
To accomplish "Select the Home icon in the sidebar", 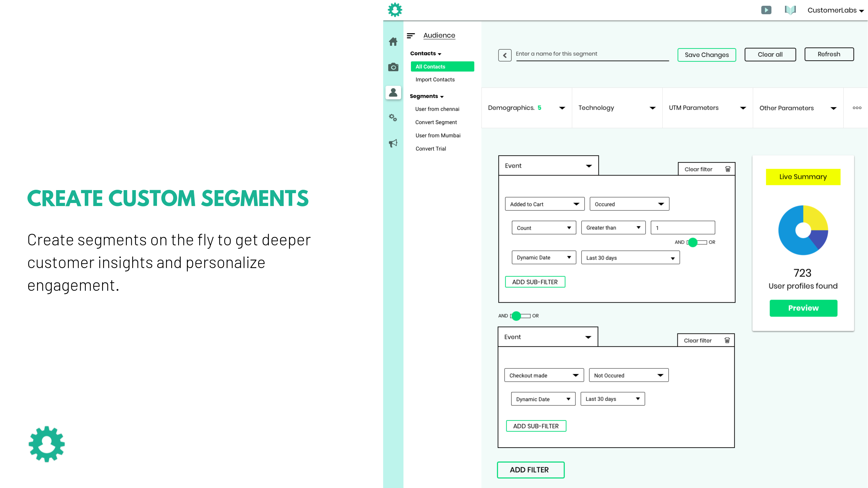I will tap(393, 41).
